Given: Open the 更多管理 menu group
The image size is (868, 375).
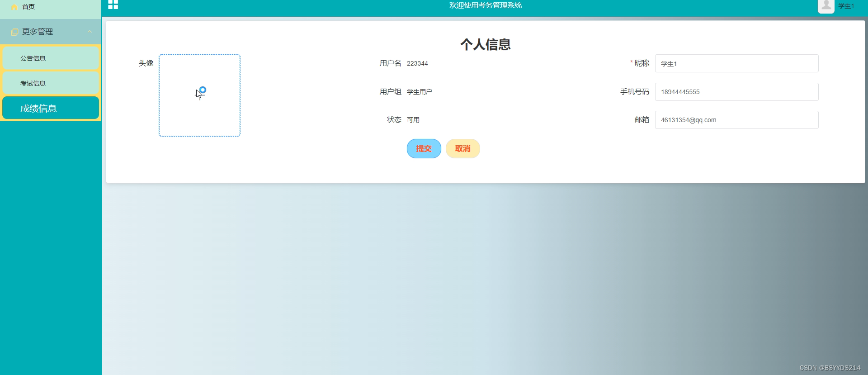Looking at the screenshot, I should [51, 32].
